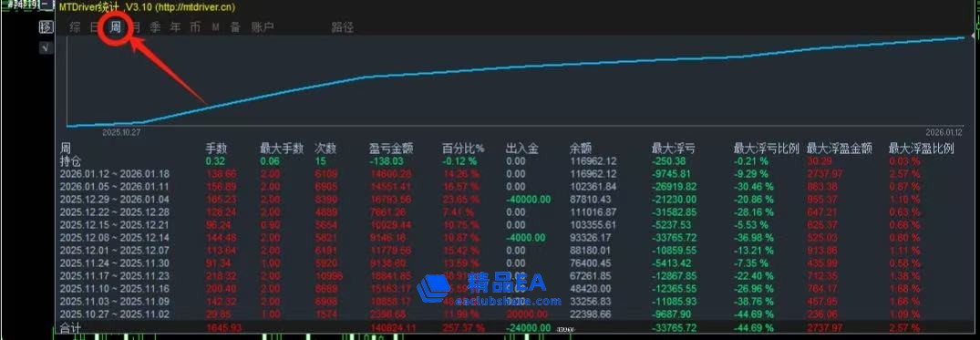Click the 出入金 column header
980x340 pixels.
(521, 149)
